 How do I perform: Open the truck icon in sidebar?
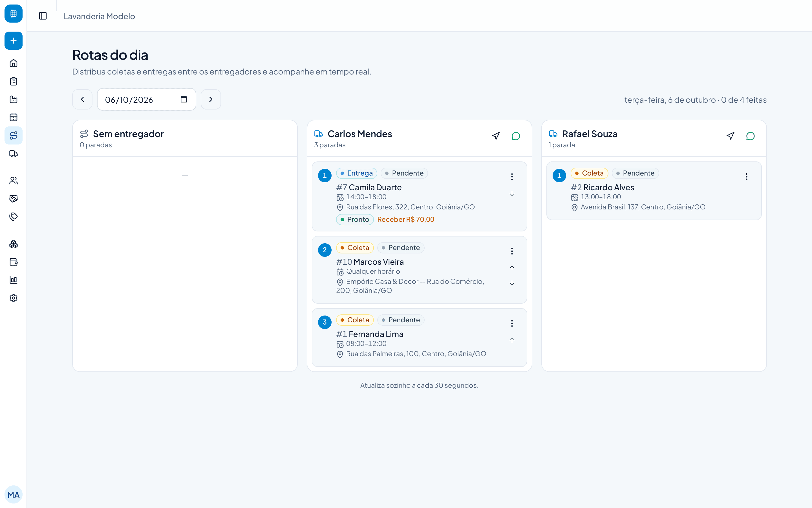coord(14,154)
